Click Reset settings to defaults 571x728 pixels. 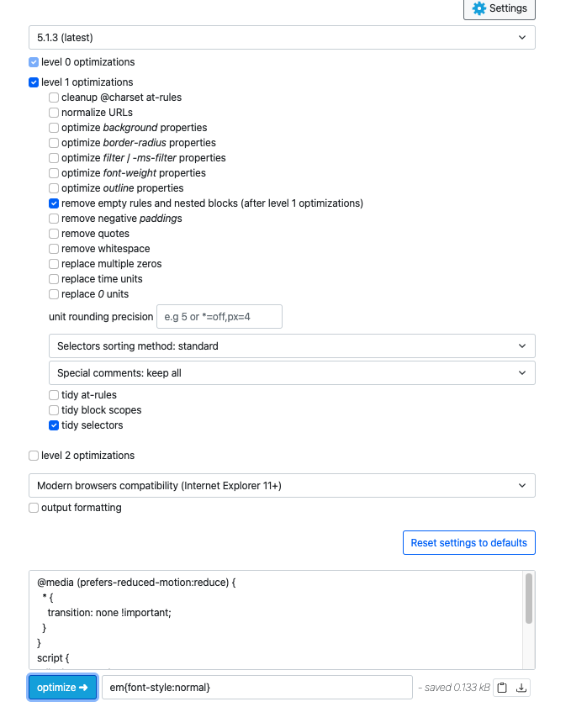[x=468, y=542]
